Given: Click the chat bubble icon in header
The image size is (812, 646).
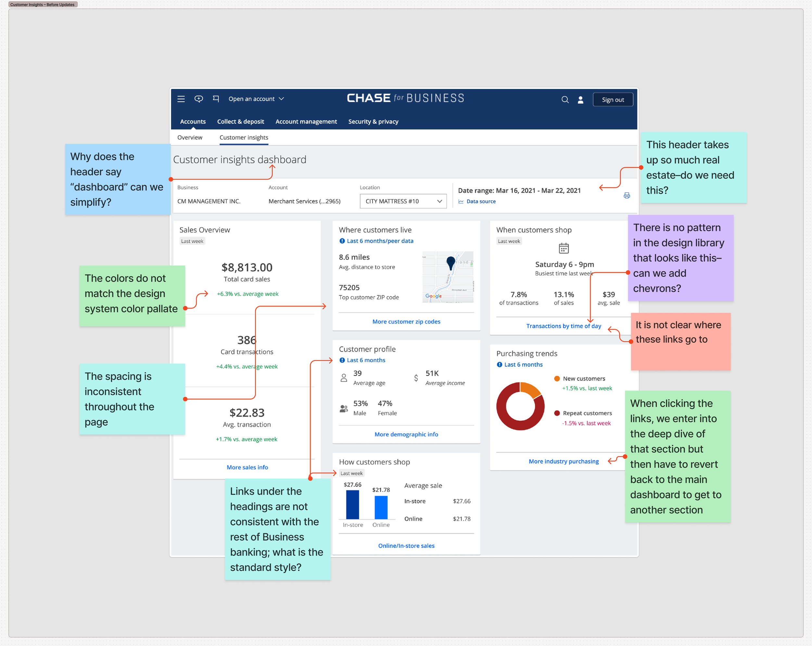Looking at the screenshot, I should [198, 99].
